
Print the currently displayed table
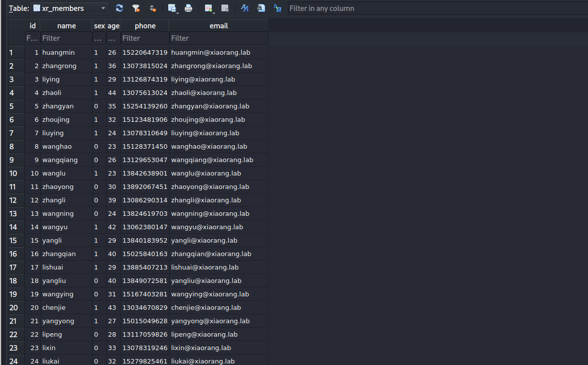pos(189,8)
